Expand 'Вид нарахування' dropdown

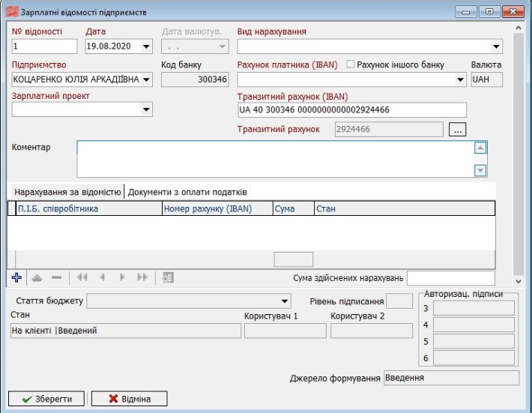(x=496, y=46)
